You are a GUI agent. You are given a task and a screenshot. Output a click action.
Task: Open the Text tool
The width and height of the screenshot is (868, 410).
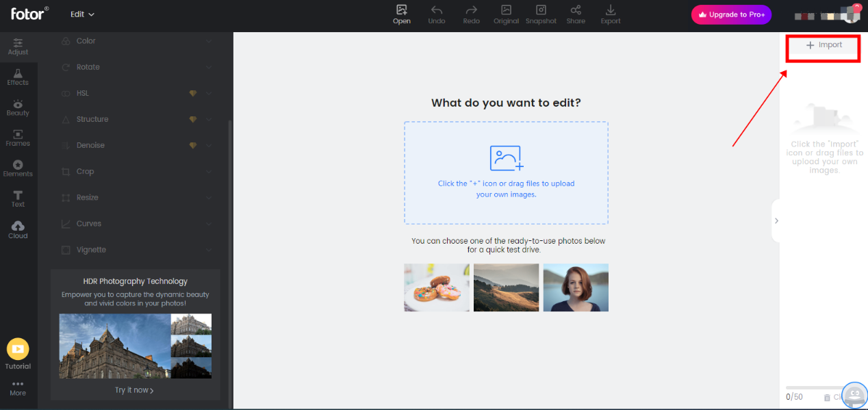[18, 198]
